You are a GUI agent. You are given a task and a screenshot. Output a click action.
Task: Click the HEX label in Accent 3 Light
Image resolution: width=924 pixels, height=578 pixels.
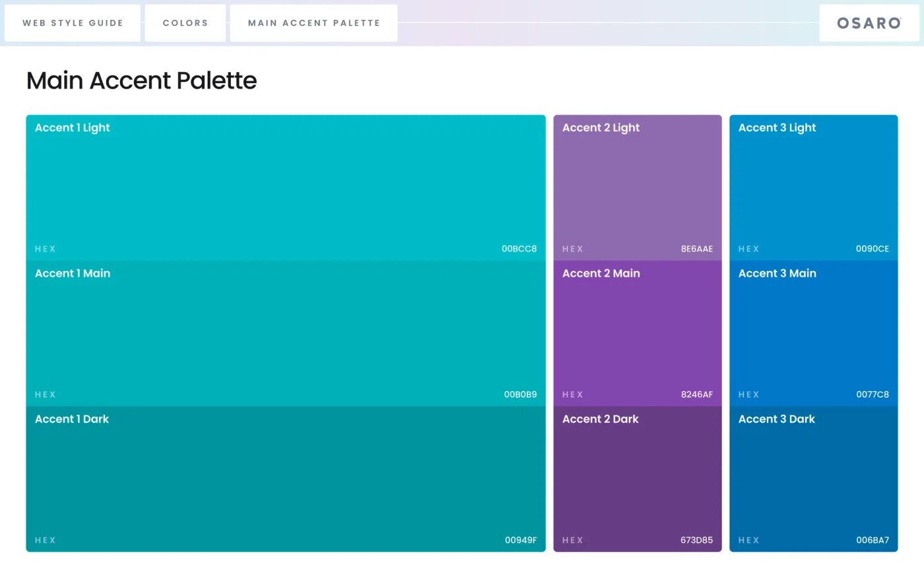click(749, 249)
